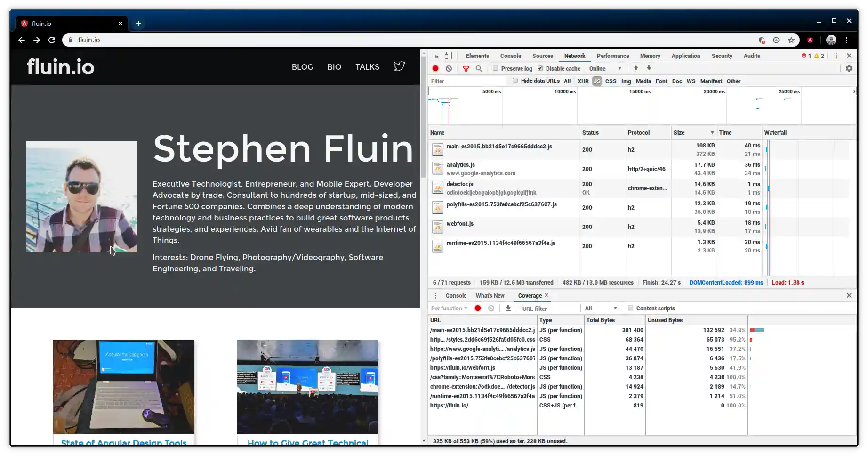Open BIO navigation link
Image resolution: width=868 pixels, height=456 pixels.
point(334,67)
